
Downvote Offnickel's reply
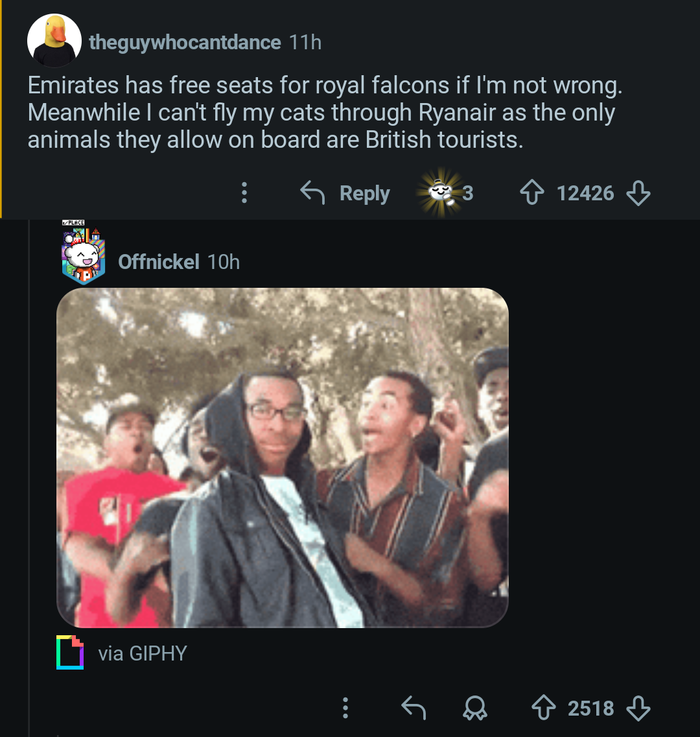click(638, 708)
